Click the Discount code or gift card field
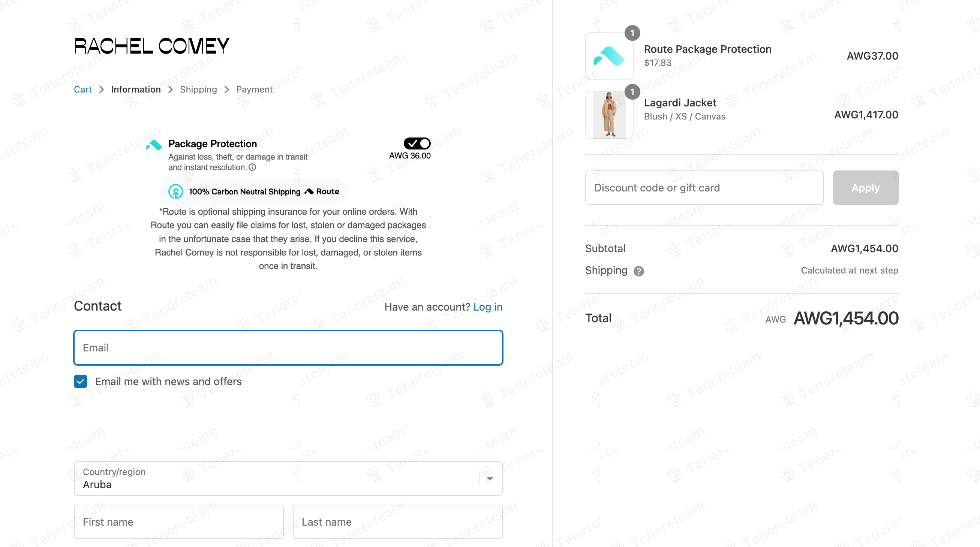Viewport: 980px width, 547px height. tap(704, 187)
